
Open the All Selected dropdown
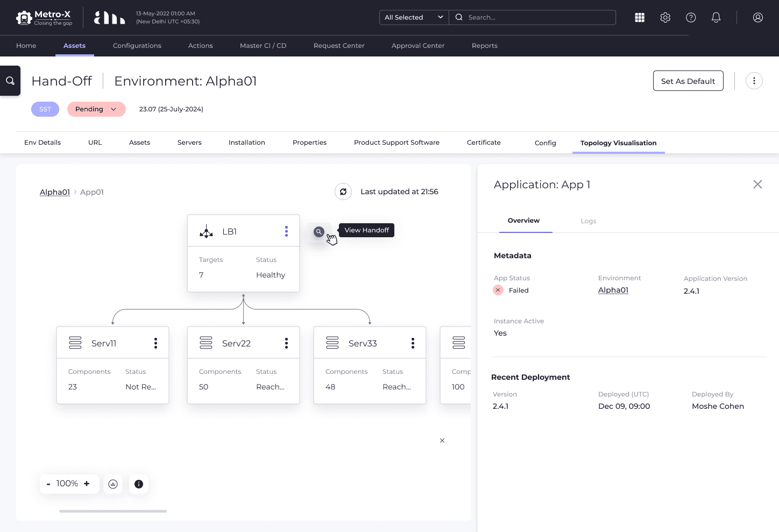point(414,17)
